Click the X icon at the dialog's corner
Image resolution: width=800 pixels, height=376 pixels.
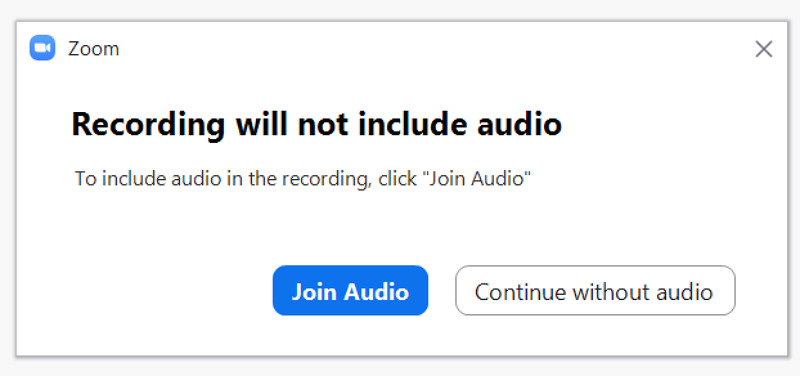tap(763, 49)
